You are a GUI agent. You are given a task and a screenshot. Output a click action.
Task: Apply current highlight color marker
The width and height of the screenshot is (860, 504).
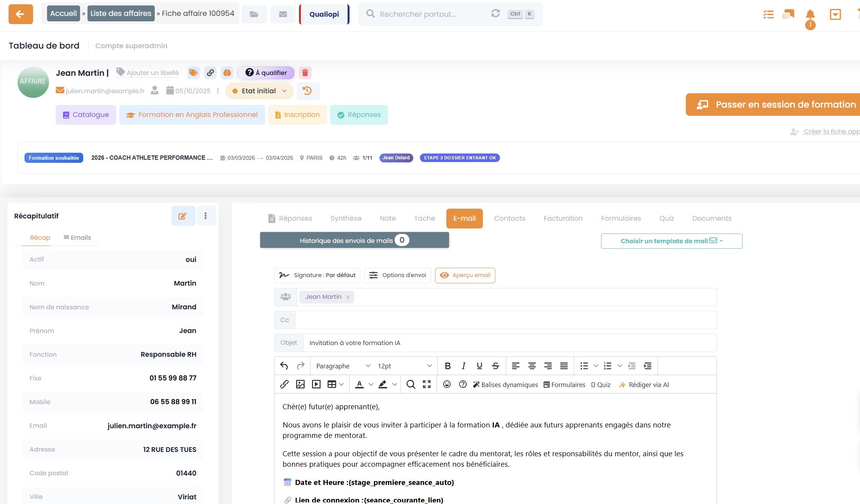383,385
